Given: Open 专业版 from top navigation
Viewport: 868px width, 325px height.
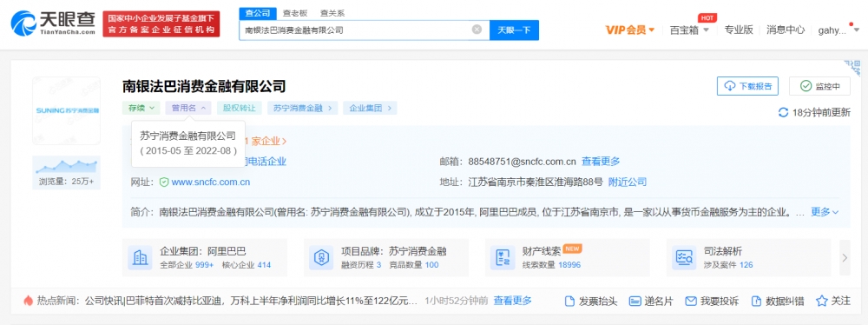Looking at the screenshot, I should (x=739, y=30).
